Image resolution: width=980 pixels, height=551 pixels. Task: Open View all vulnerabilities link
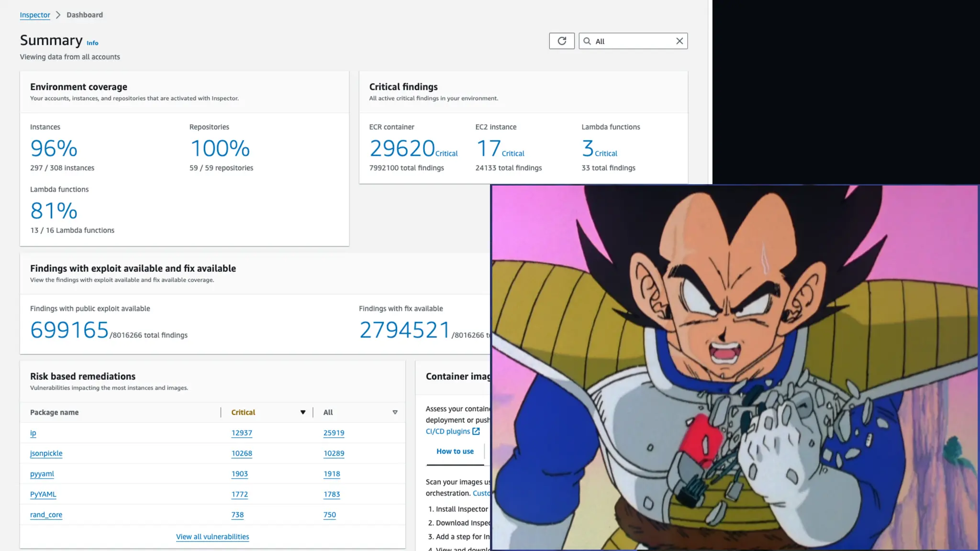click(212, 537)
